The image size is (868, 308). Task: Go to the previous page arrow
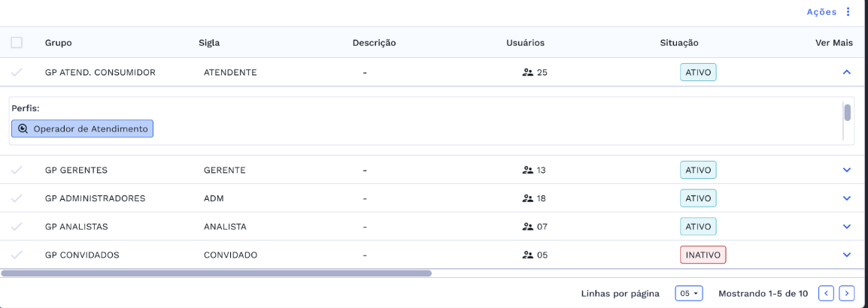click(826, 293)
